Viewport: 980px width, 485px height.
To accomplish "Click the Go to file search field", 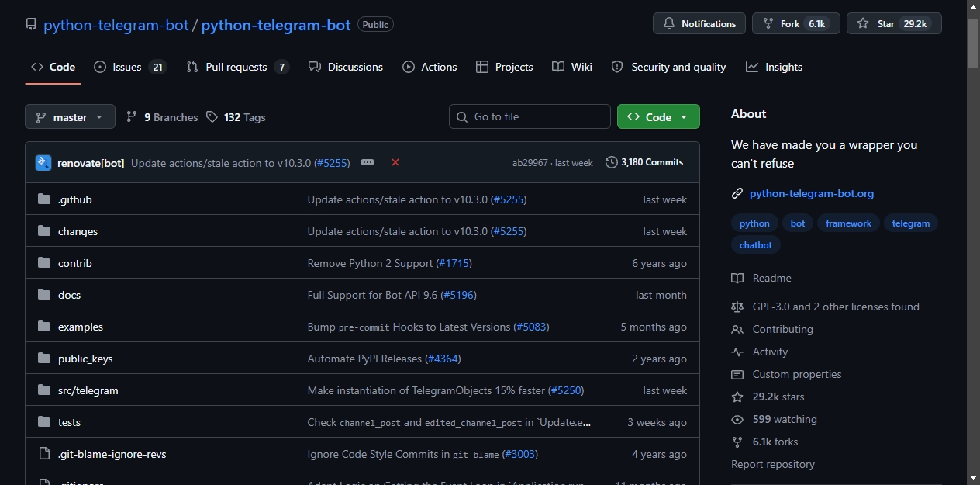I will [x=530, y=117].
